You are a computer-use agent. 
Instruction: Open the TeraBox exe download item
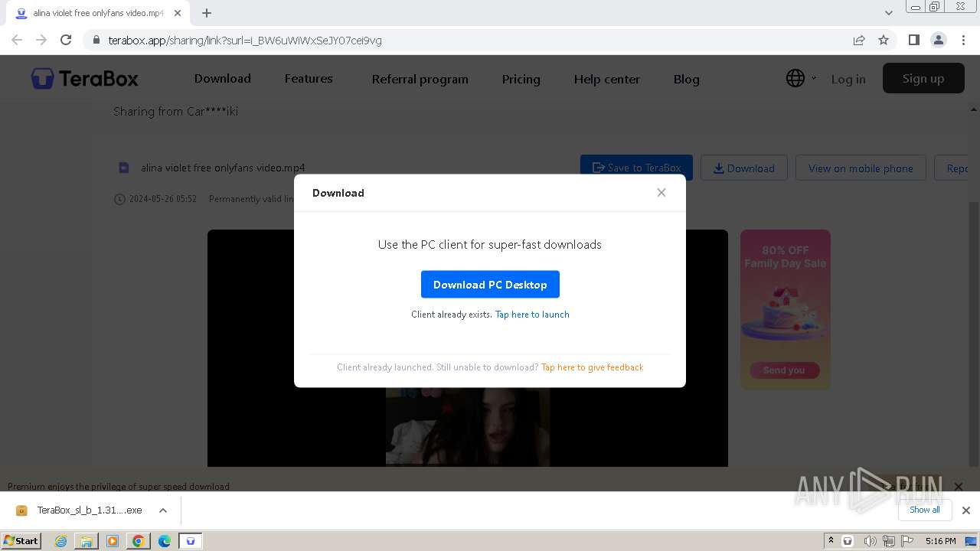coord(79,510)
